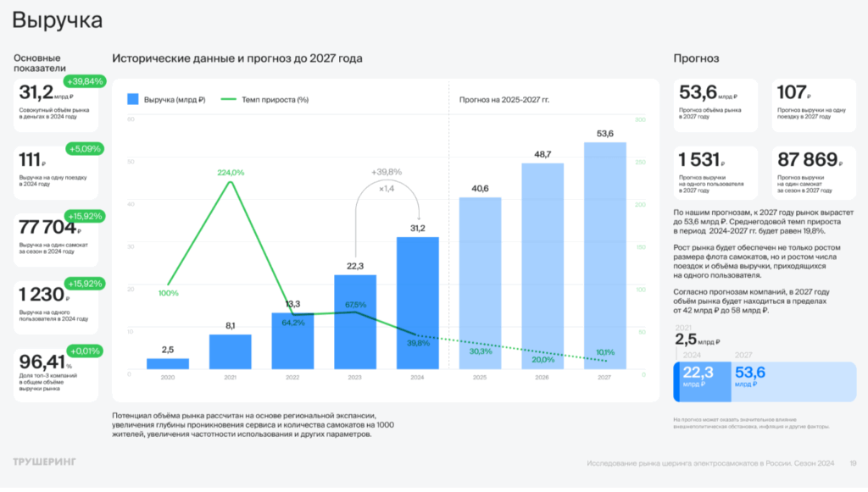Screen dimensions: 868x492
Task: Click the 2020 bar showing 2,5
Action: coord(168,363)
